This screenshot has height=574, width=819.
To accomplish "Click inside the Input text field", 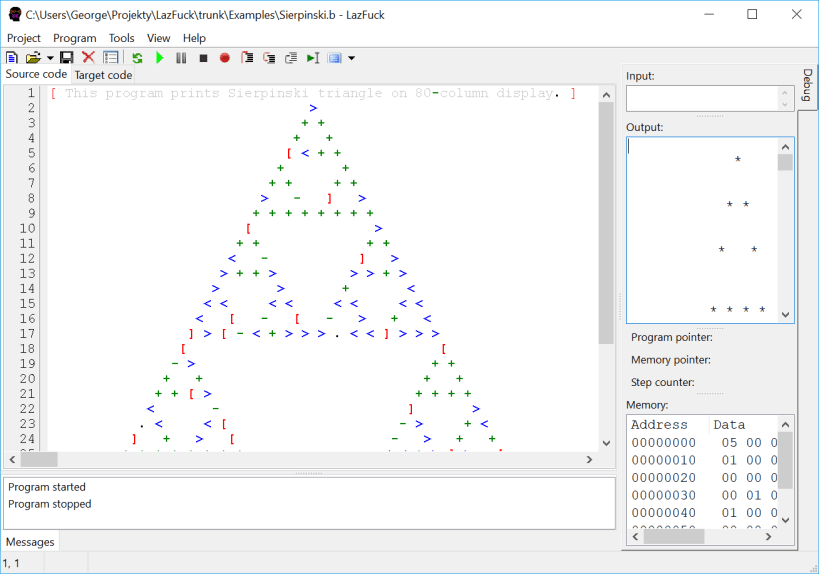I will coord(703,99).
